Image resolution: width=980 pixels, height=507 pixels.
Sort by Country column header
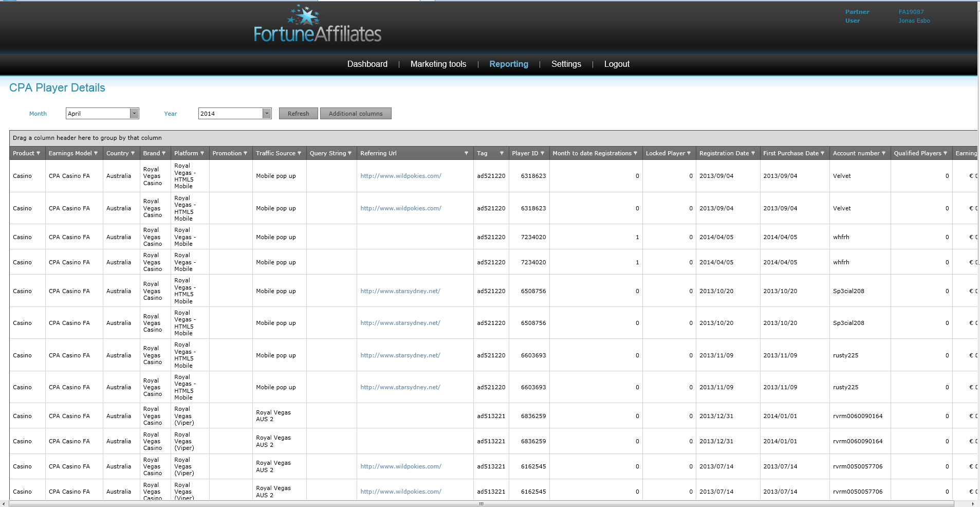pos(117,153)
